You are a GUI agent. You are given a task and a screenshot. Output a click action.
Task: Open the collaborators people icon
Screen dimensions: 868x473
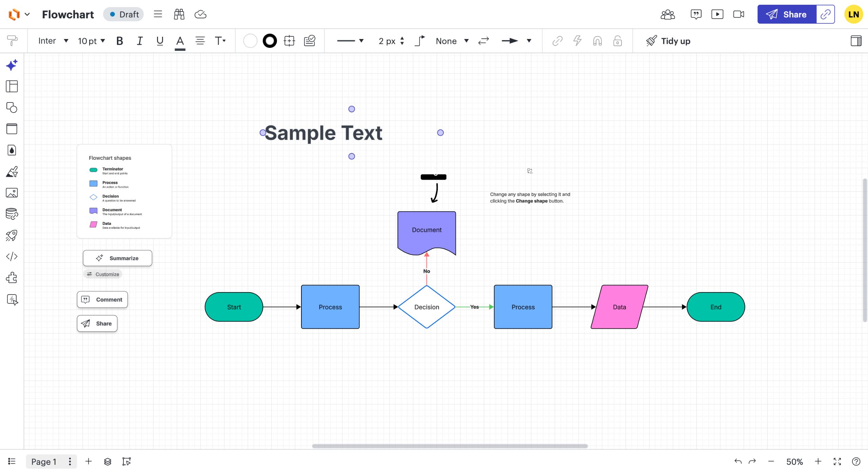(668, 14)
